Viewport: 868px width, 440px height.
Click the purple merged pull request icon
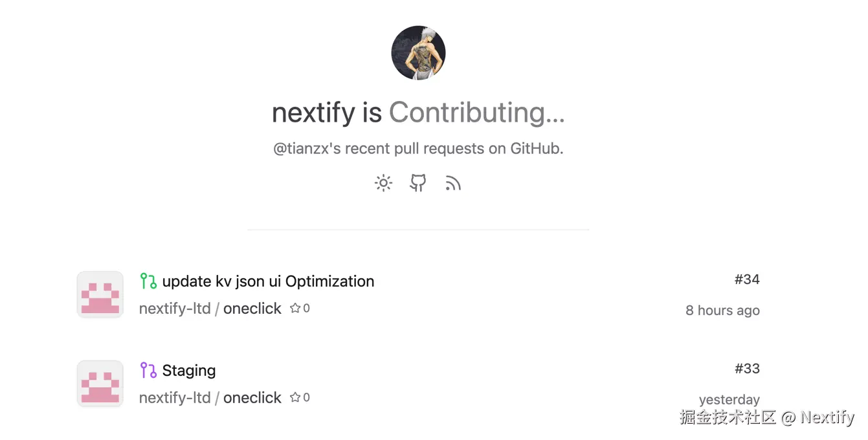148,369
